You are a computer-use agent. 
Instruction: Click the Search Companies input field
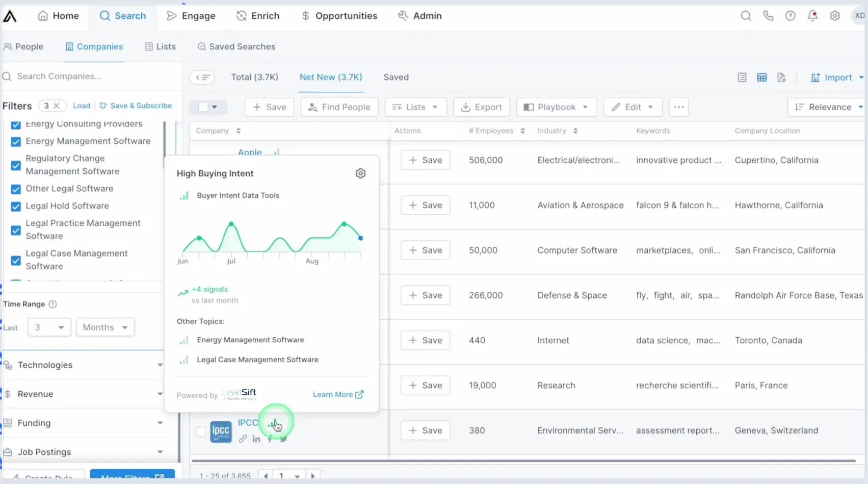pos(92,77)
